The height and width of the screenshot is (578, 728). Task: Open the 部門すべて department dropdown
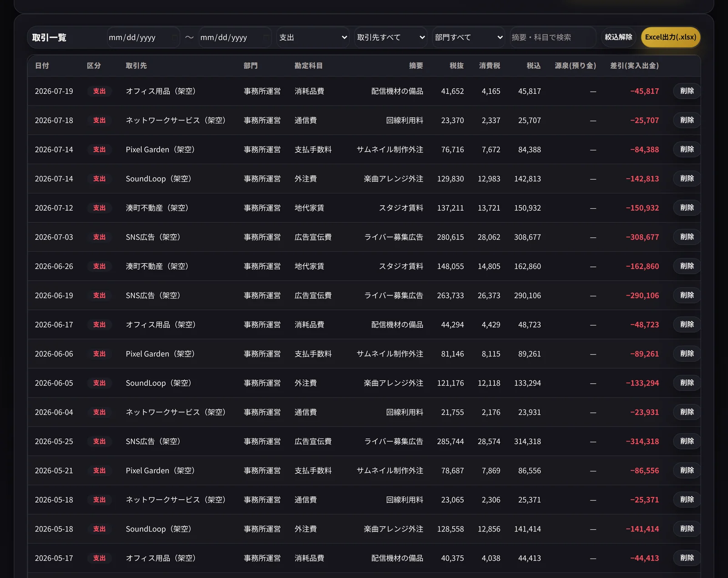[x=469, y=37]
